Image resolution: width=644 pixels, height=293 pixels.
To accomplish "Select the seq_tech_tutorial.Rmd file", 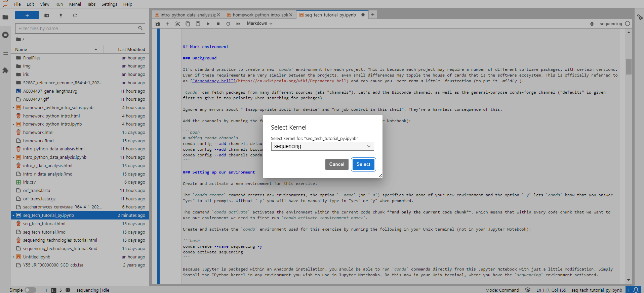I will tap(80, 232).
